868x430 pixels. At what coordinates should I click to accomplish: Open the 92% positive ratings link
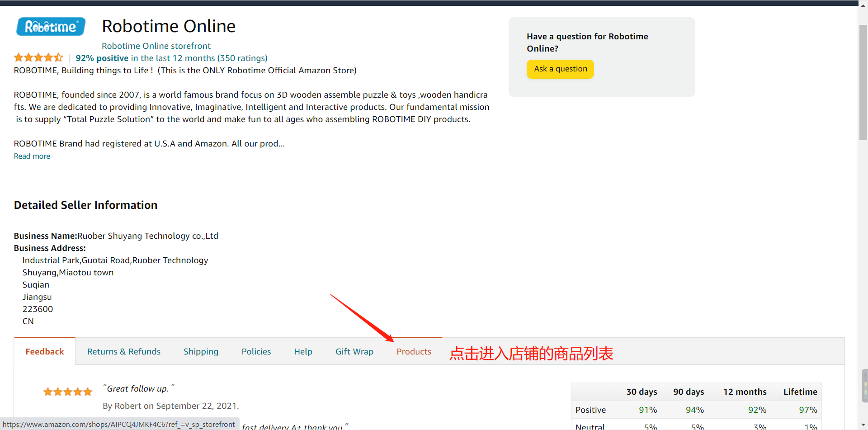coord(171,58)
